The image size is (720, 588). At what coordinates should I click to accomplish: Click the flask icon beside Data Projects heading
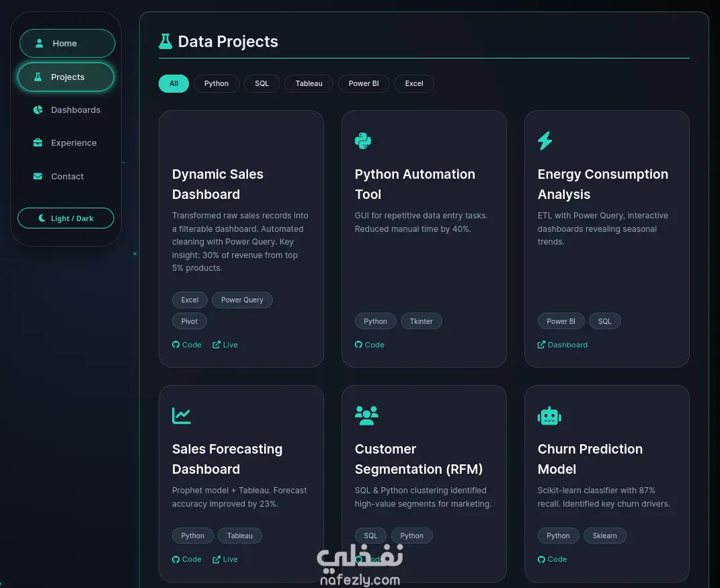pyautogui.click(x=165, y=41)
